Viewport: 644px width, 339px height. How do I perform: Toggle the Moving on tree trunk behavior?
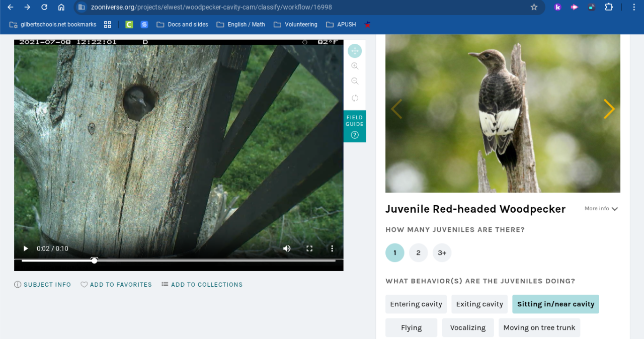click(539, 327)
